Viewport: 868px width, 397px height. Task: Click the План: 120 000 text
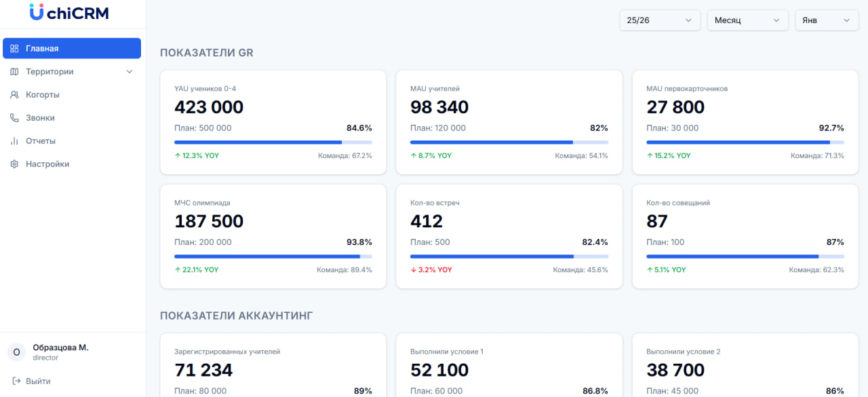[438, 128]
